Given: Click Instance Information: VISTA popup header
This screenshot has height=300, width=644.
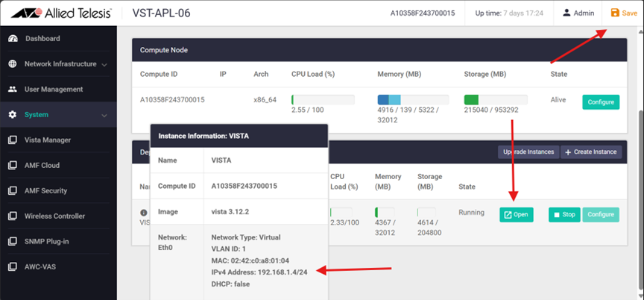Looking at the screenshot, I should tap(239, 136).
